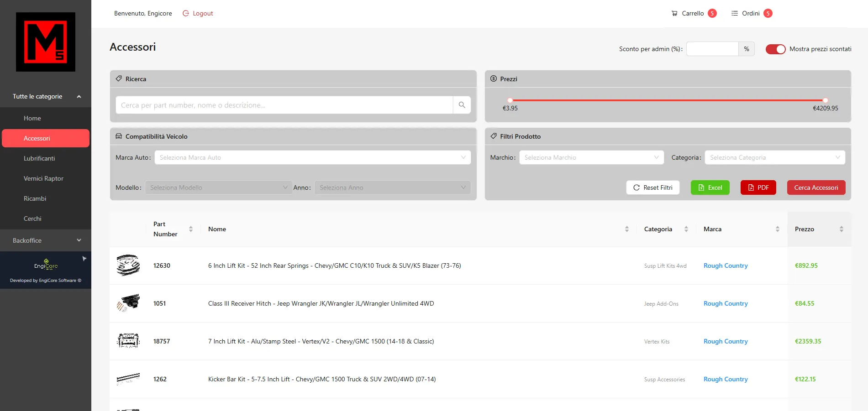Image resolution: width=868 pixels, height=411 pixels.
Task: Open Vernici Raptor category
Action: click(x=43, y=178)
